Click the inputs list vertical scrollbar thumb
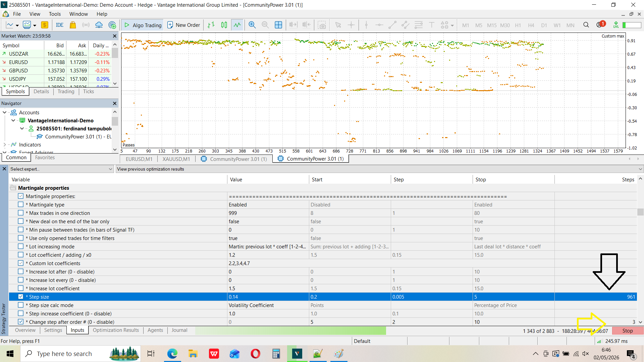644x362 pixels. [640, 212]
